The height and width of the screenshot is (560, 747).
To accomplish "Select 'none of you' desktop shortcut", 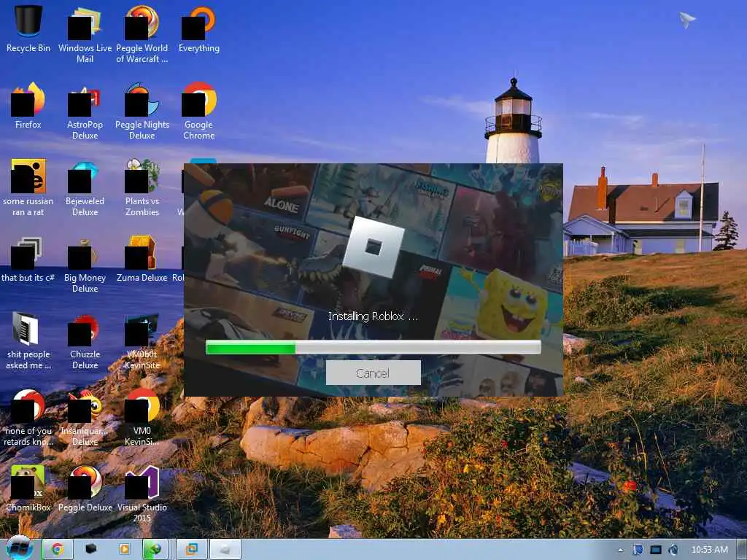I will 28,417.
